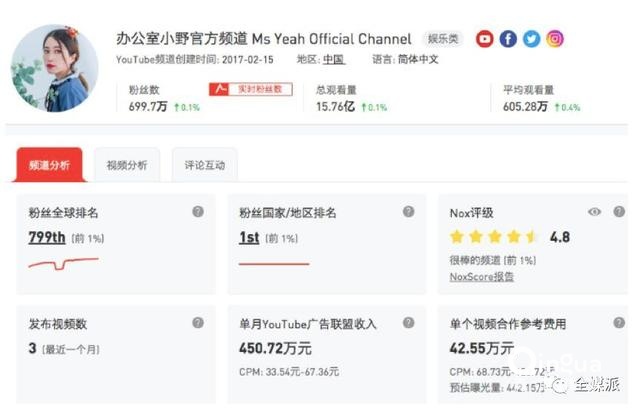Image resolution: width=640 pixels, height=412 pixels.
Task: Switch to the 频道分析 tab
Action: point(49,165)
